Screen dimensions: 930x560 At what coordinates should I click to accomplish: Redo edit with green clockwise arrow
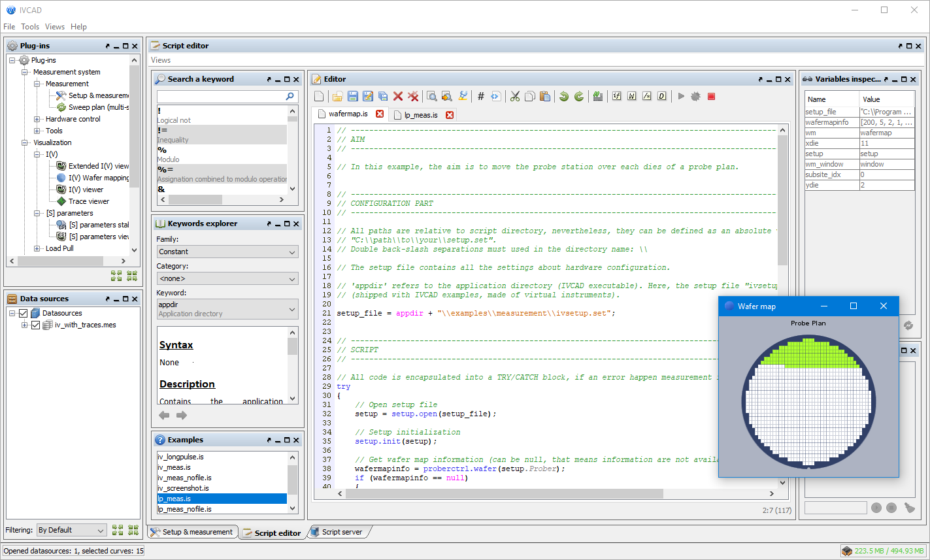579,96
